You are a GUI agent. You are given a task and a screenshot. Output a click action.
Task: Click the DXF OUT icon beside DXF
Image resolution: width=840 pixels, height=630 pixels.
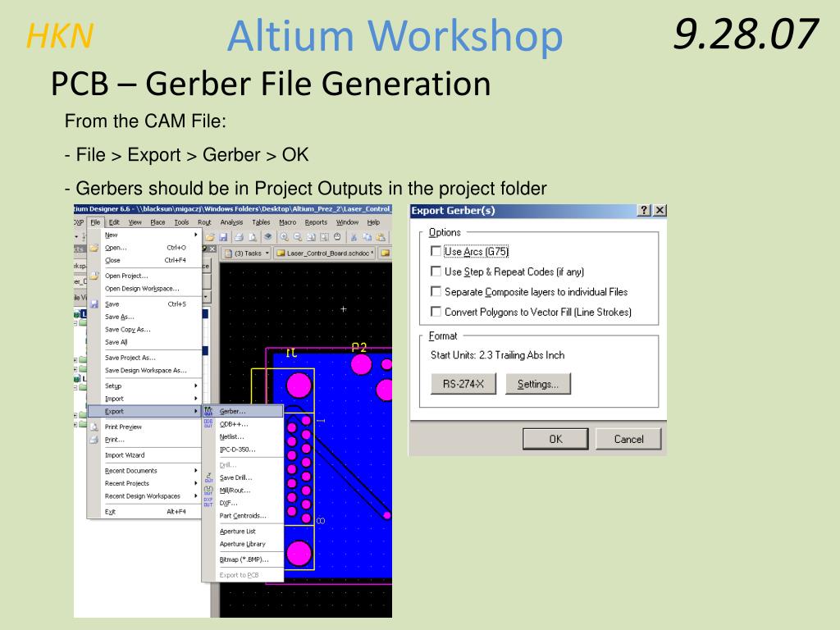click(208, 503)
